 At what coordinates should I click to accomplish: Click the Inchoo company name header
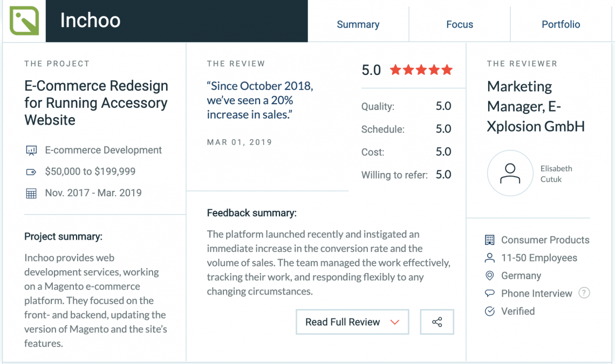pyautogui.click(x=90, y=20)
